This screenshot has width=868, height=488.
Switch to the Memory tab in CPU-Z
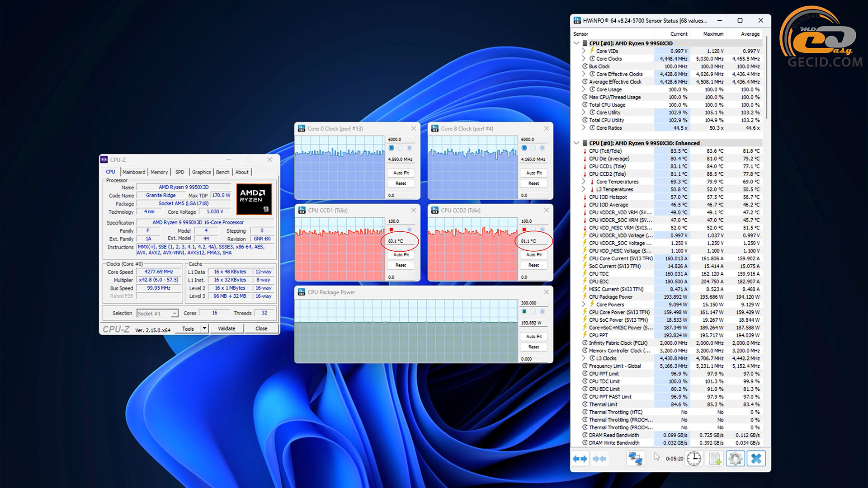point(159,172)
